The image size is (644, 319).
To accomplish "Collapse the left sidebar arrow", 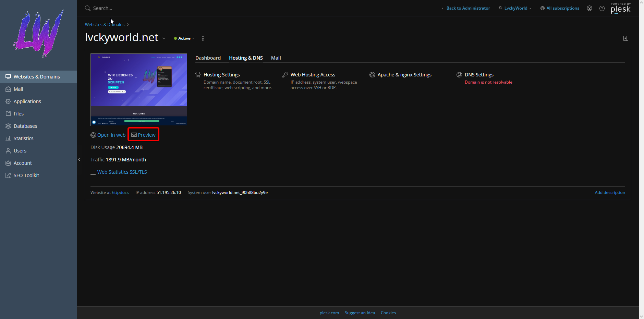I will coord(79,160).
